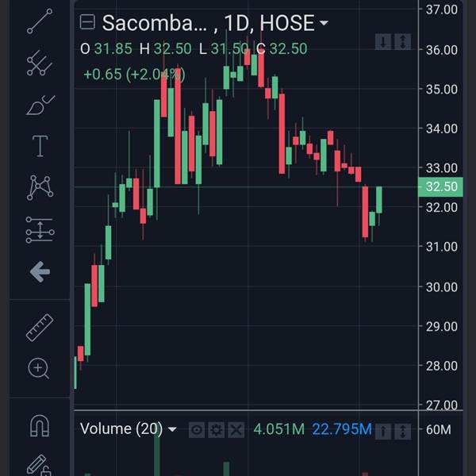The height and width of the screenshot is (476, 476).
Task: Click the 30.00 price axis label
Action: click(441, 287)
